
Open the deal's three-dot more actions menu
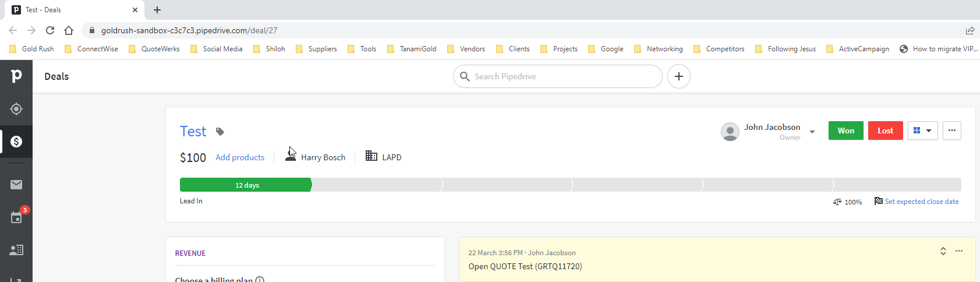951,131
